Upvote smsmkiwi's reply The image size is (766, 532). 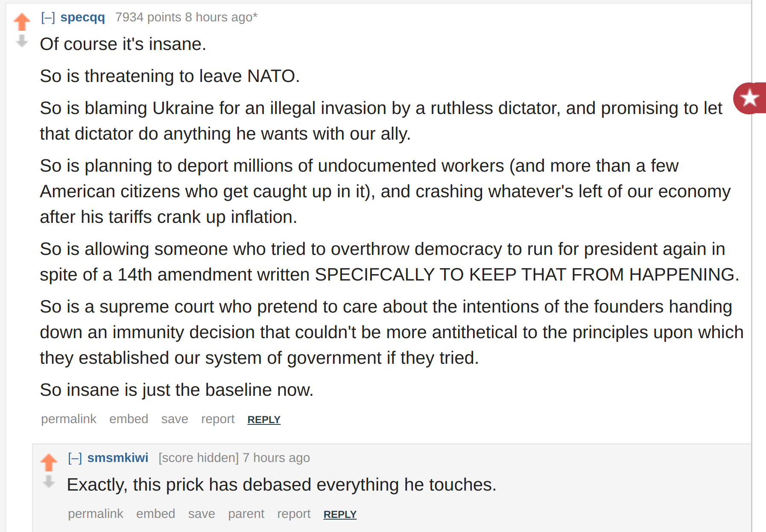(x=49, y=462)
